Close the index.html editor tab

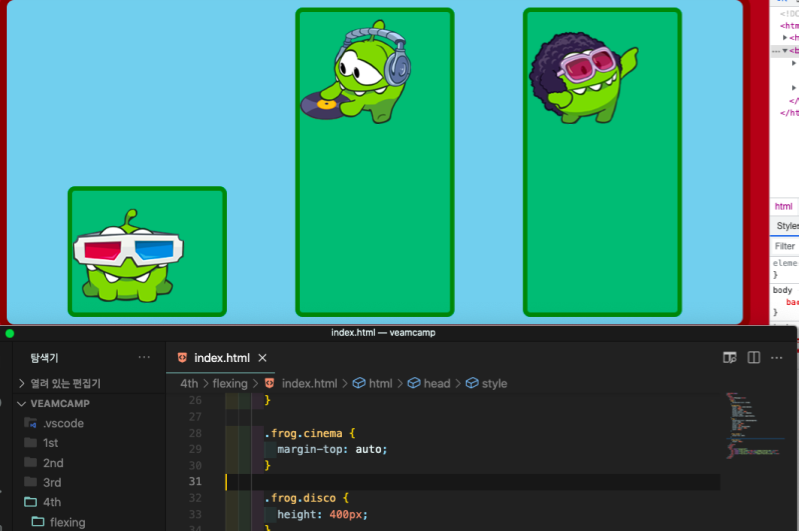tap(262, 358)
